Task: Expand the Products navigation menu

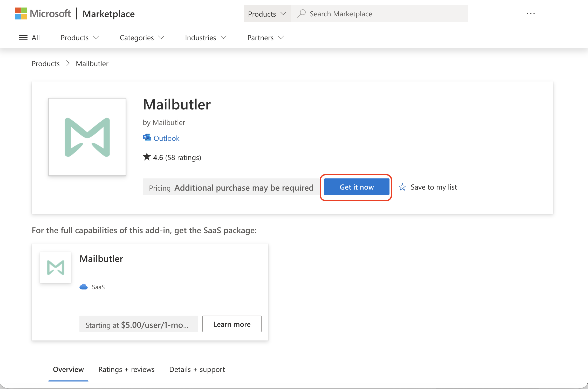Action: [80, 38]
